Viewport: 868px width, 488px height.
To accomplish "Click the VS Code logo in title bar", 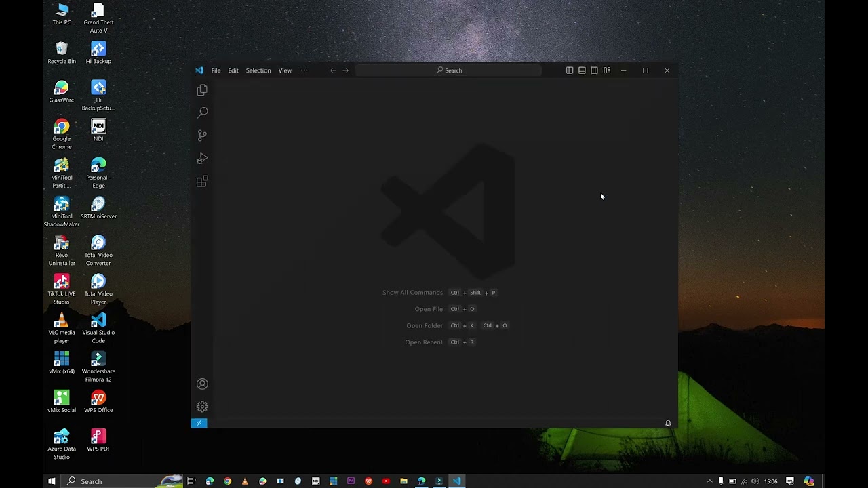I will [x=199, y=70].
